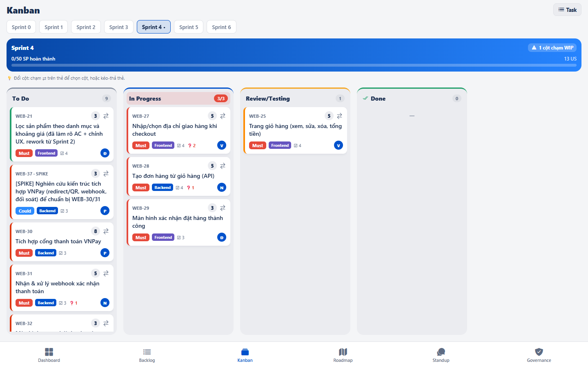Open the Standup navigation icon
The image size is (588, 368).
(x=441, y=352)
